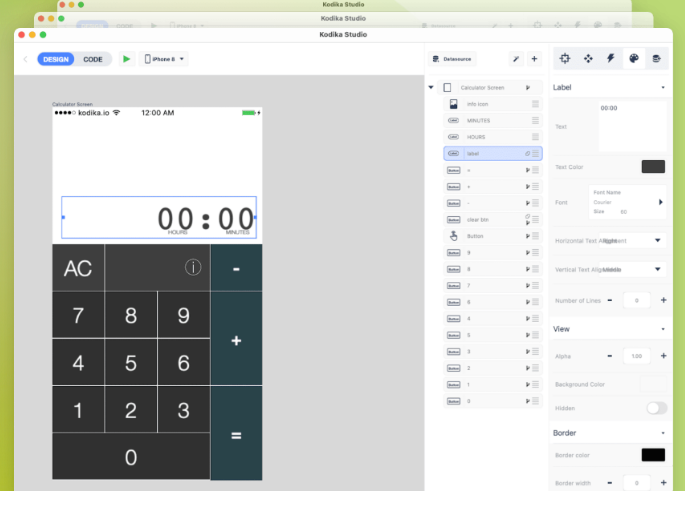Open the layout frame inspector tab

[565, 59]
